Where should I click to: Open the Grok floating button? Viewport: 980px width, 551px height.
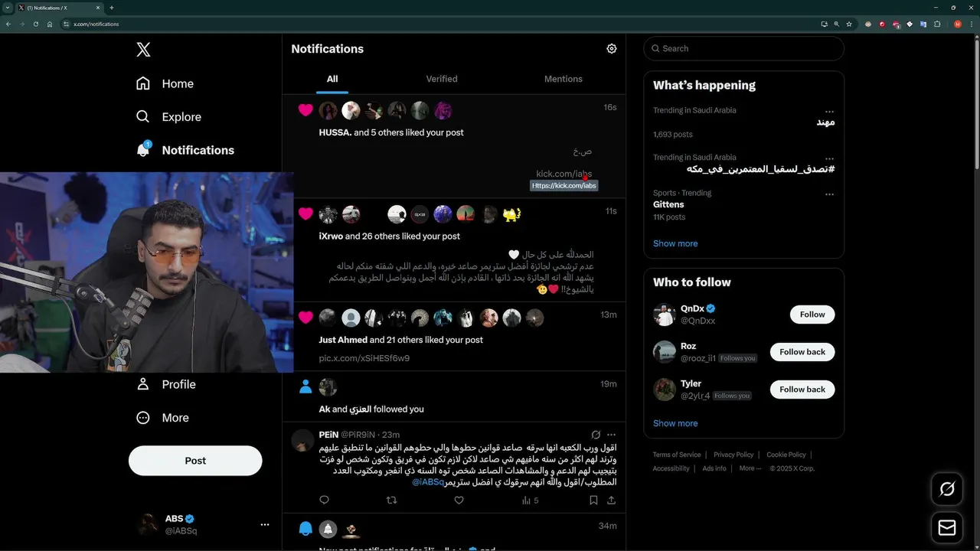[x=947, y=489]
